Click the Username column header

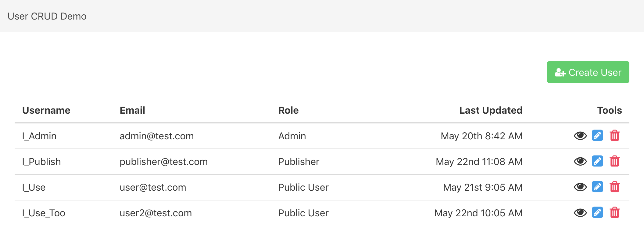[x=46, y=110]
